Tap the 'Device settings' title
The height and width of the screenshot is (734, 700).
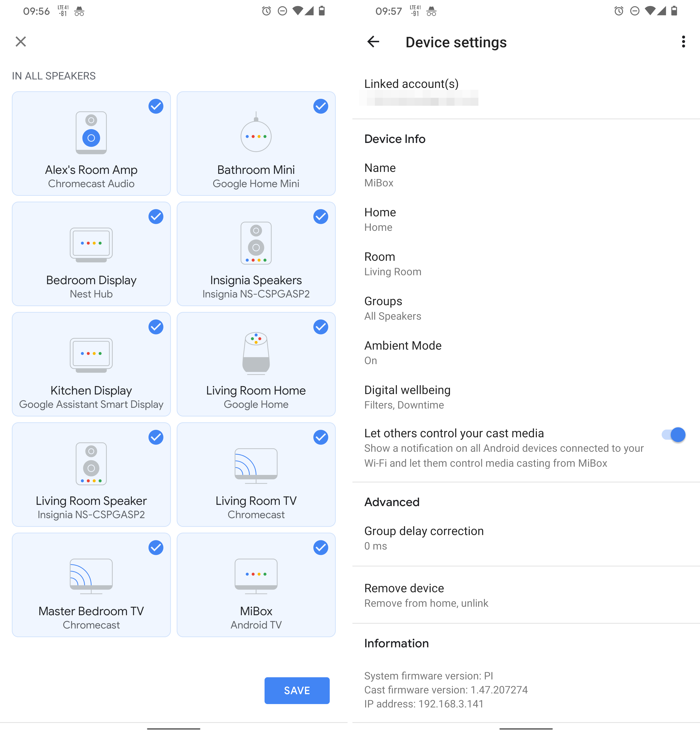coord(456,42)
